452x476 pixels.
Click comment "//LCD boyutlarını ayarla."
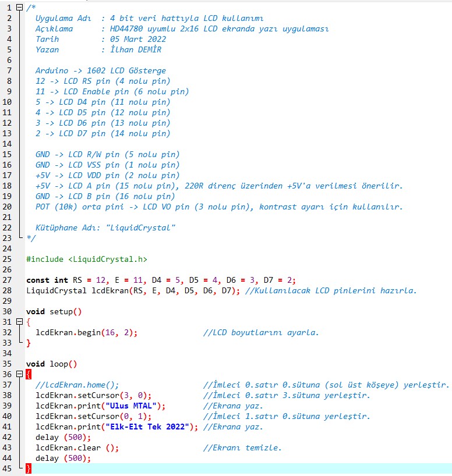click(x=261, y=332)
